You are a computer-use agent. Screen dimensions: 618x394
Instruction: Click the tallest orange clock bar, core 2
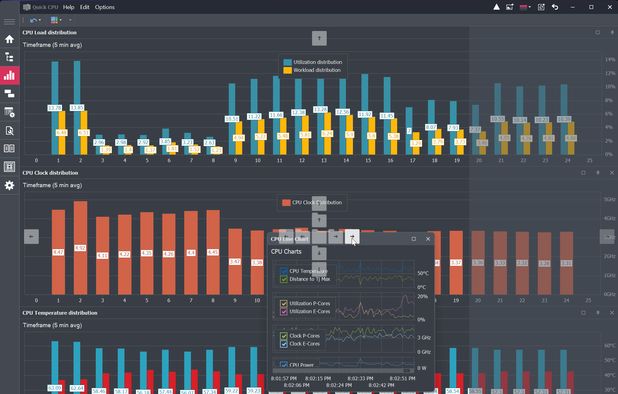(80, 248)
